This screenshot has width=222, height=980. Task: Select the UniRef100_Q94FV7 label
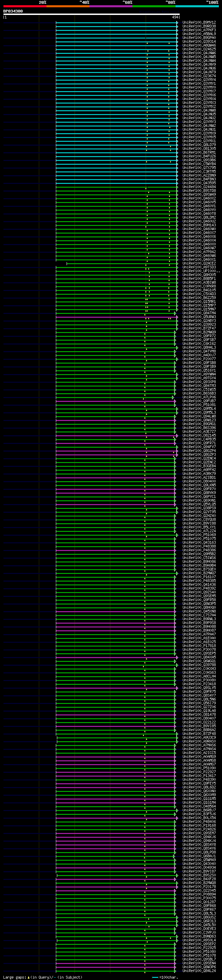(199, 447)
